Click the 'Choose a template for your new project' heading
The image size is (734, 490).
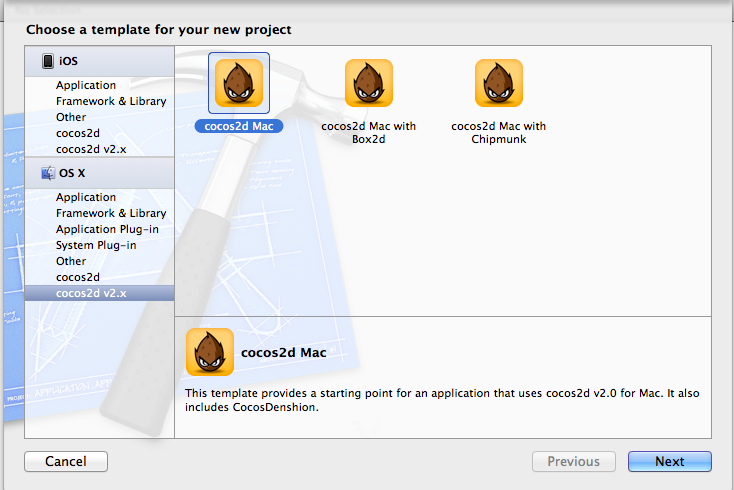159,29
